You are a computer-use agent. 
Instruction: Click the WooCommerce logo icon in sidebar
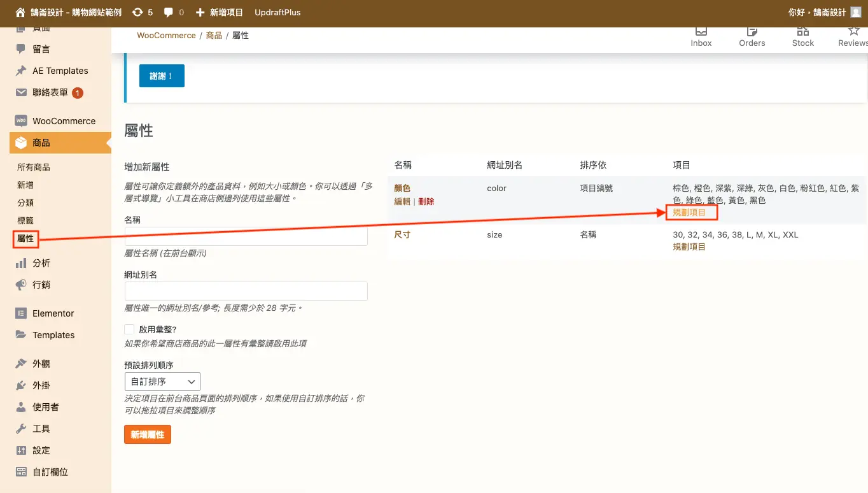[x=21, y=121]
